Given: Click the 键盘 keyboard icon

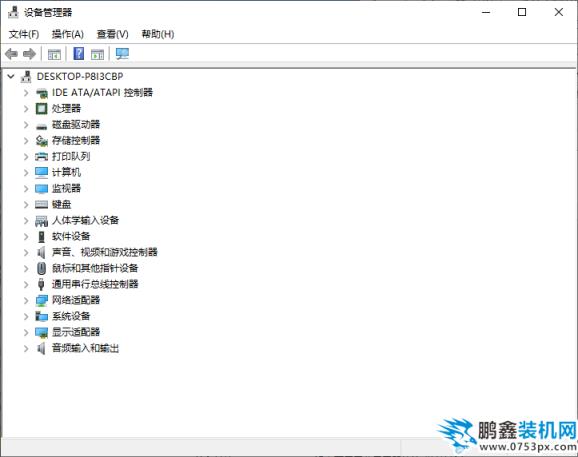Looking at the screenshot, I should point(41,204).
